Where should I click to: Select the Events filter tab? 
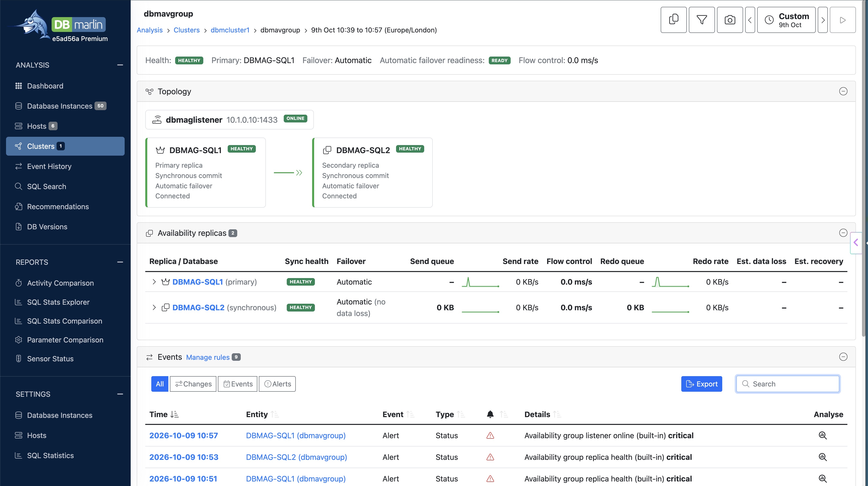coord(237,384)
